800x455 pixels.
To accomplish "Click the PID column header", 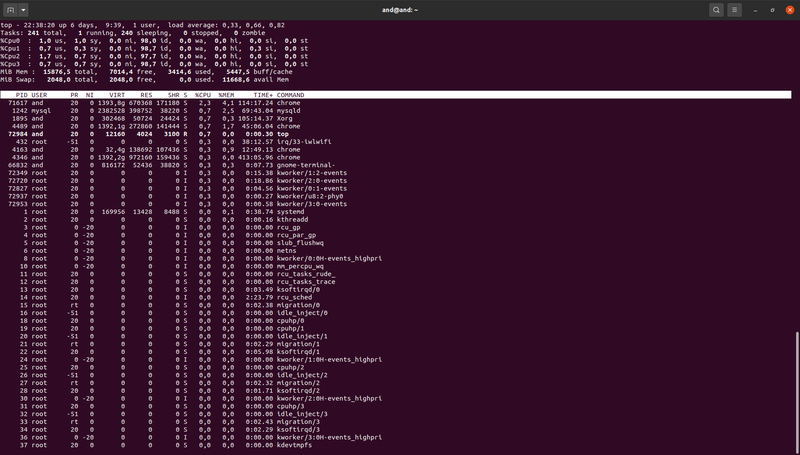I will pos(21,95).
